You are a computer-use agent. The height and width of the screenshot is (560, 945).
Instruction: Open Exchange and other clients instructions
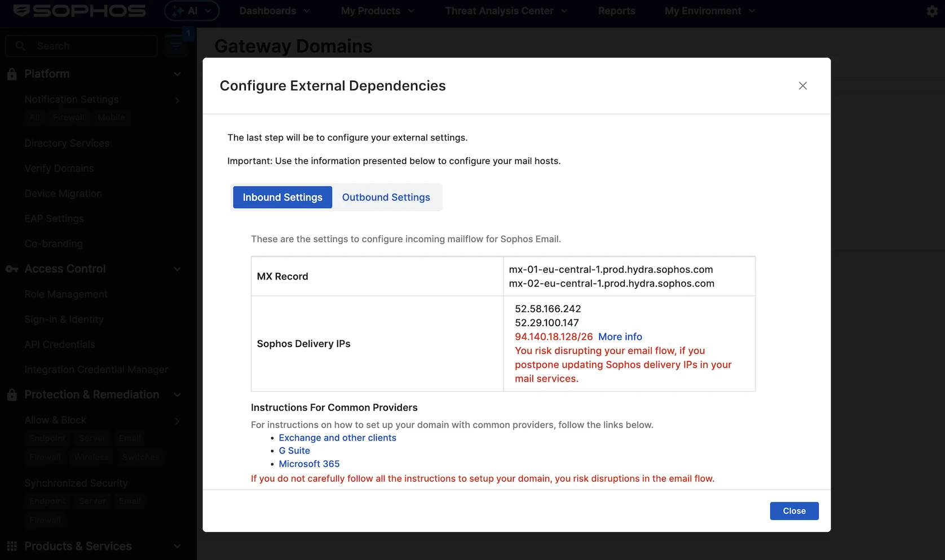click(x=337, y=438)
